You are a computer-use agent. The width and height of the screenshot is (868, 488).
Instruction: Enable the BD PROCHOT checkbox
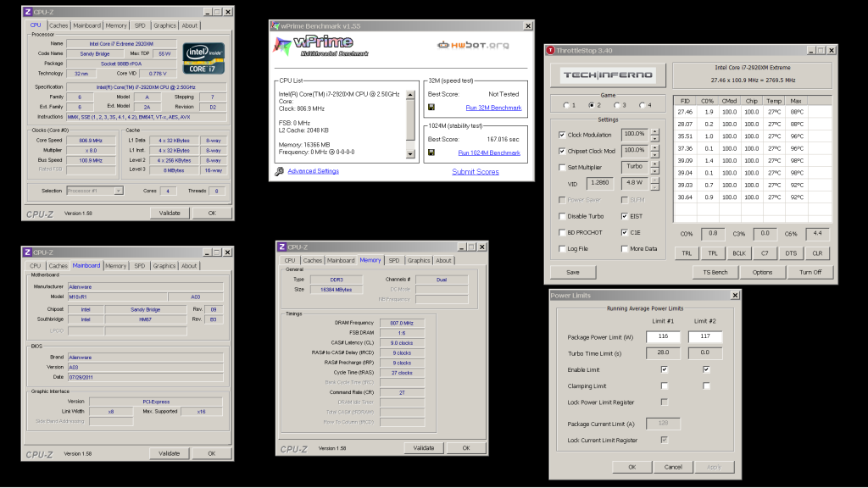[x=562, y=232]
